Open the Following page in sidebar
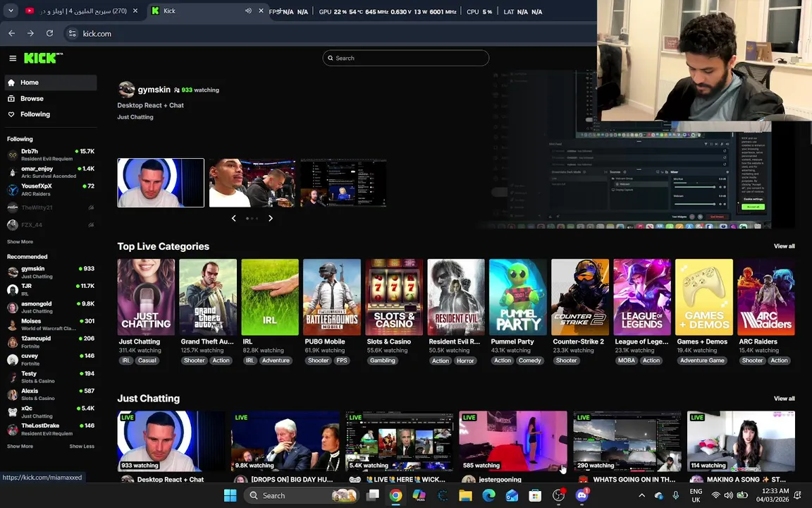 (51, 114)
